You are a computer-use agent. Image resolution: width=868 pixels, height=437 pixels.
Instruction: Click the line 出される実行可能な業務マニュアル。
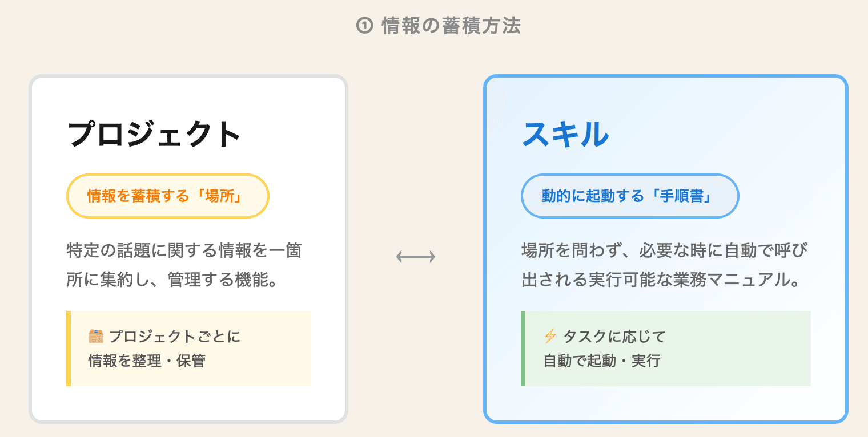[660, 280]
